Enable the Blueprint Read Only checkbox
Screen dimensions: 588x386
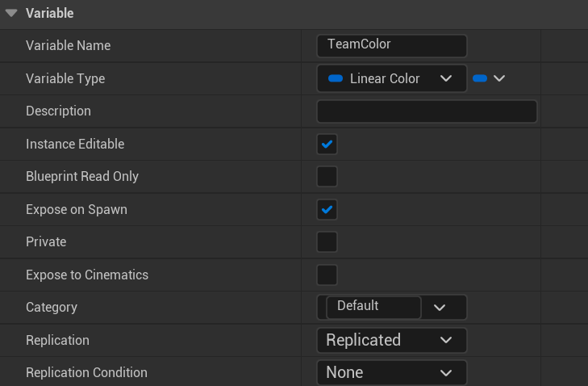[327, 177]
